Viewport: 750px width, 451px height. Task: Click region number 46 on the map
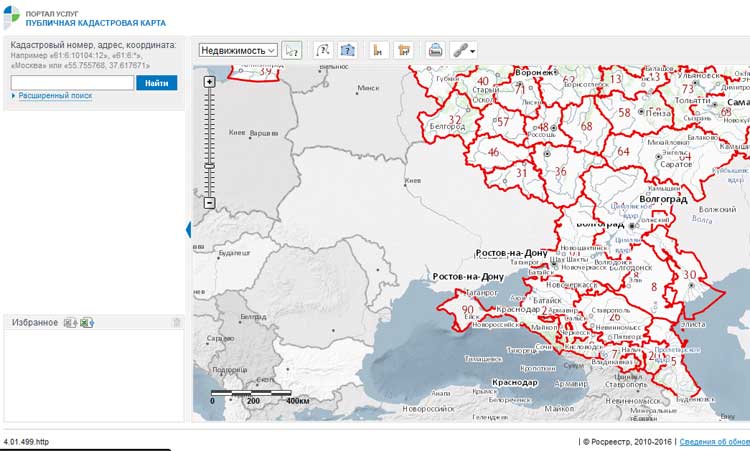click(x=493, y=152)
